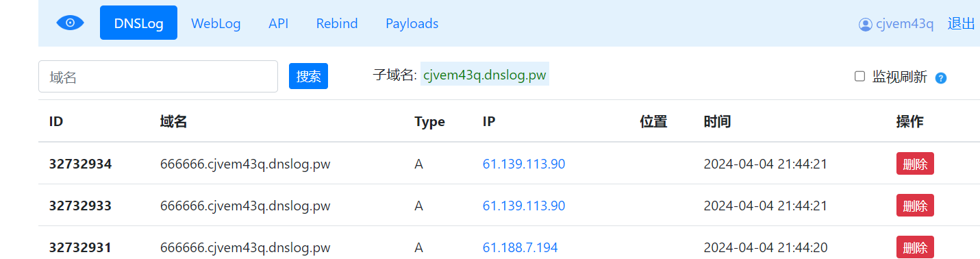Click the IP column header
This screenshot has height=259, width=980.
pyautogui.click(x=489, y=122)
